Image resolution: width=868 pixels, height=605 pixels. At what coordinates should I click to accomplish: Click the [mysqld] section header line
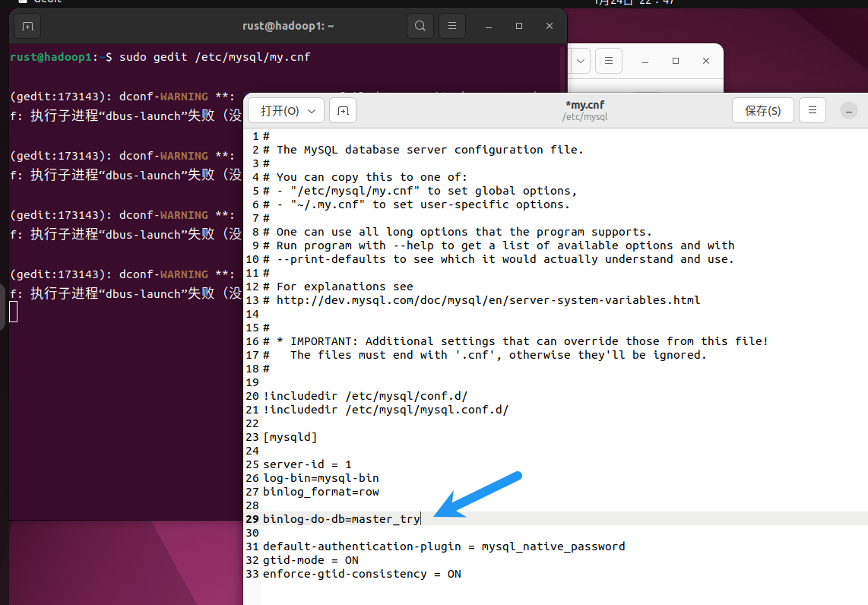(290, 437)
